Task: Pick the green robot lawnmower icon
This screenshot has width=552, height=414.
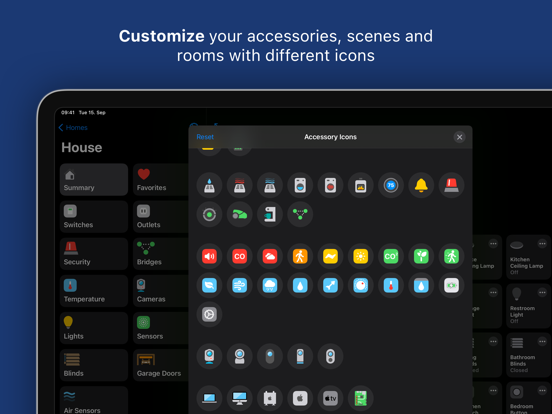Action: 239,214
